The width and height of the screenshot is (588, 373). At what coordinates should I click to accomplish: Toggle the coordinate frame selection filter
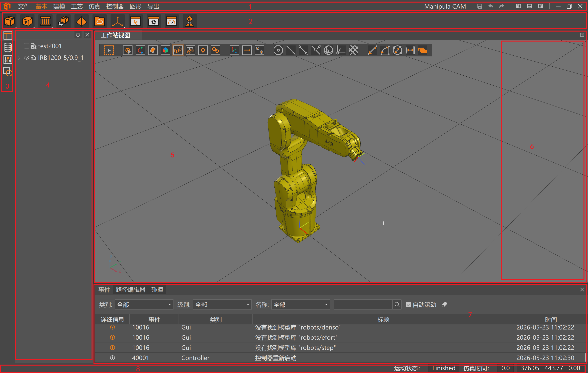point(234,50)
